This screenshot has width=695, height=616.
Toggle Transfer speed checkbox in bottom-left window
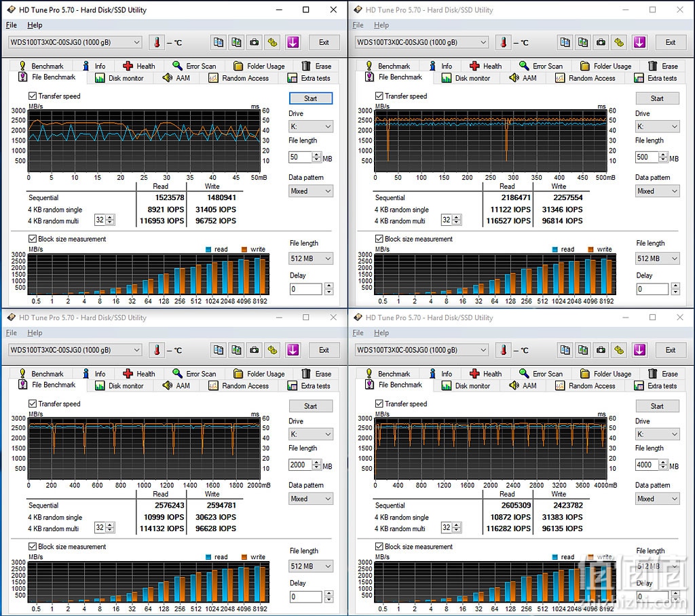tap(33, 404)
